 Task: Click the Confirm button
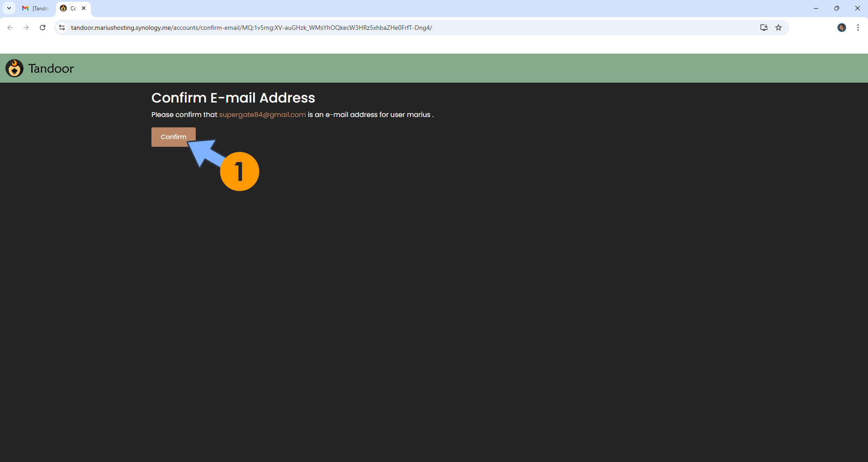173,137
